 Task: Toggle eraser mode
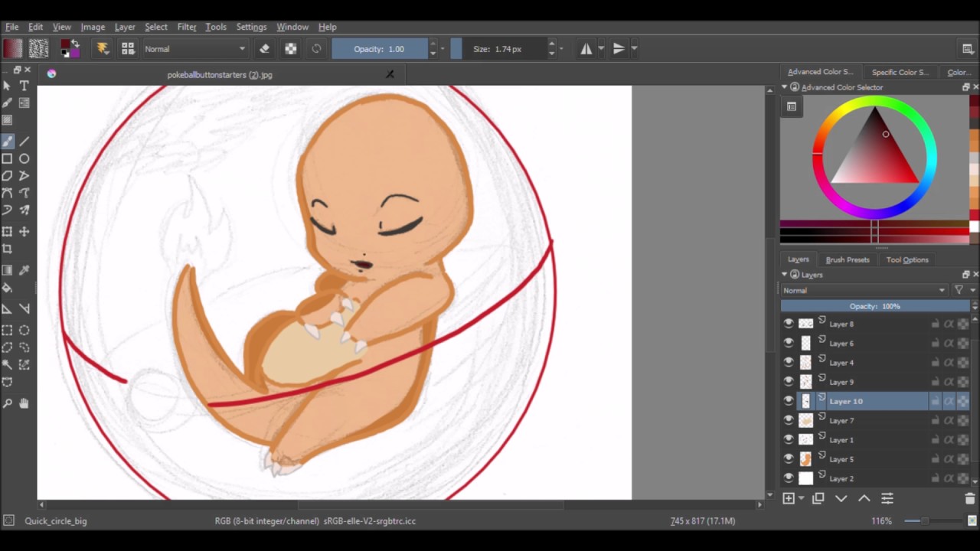(x=265, y=49)
